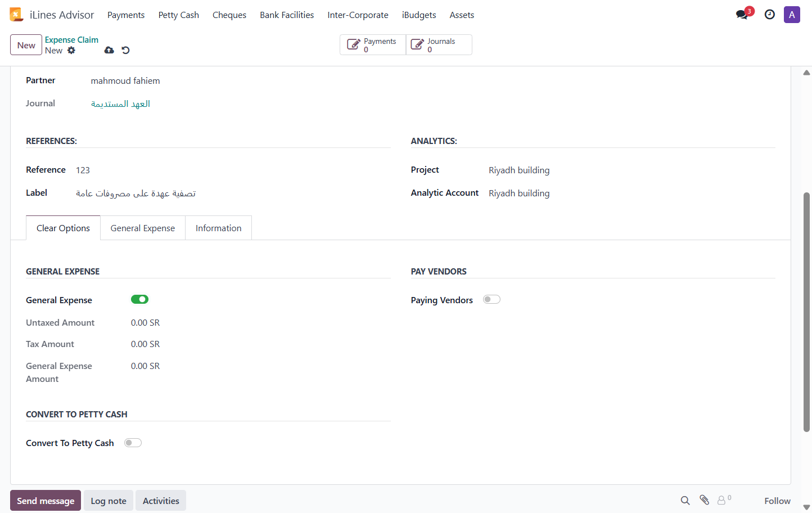The height and width of the screenshot is (513, 812).
Task: Open the Payments menu
Action: pos(126,15)
